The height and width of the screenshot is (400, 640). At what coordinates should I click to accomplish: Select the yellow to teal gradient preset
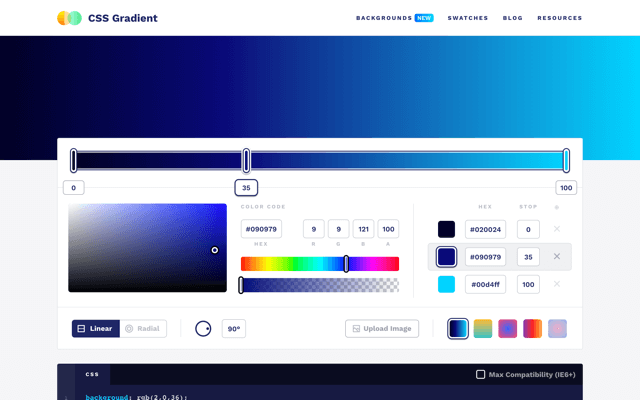point(483,329)
